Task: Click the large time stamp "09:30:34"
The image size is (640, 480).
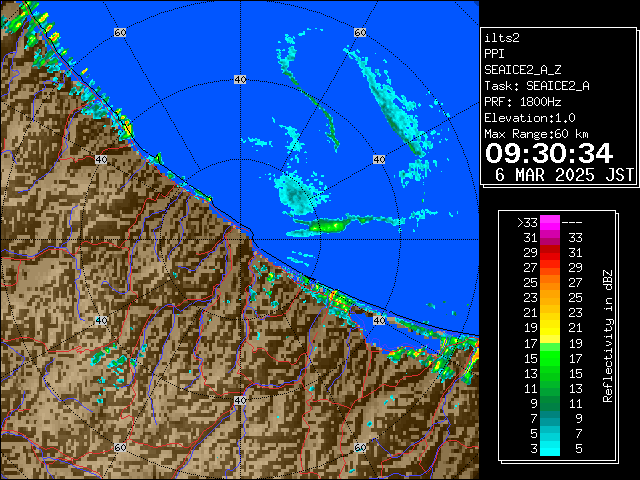Action: click(549, 153)
